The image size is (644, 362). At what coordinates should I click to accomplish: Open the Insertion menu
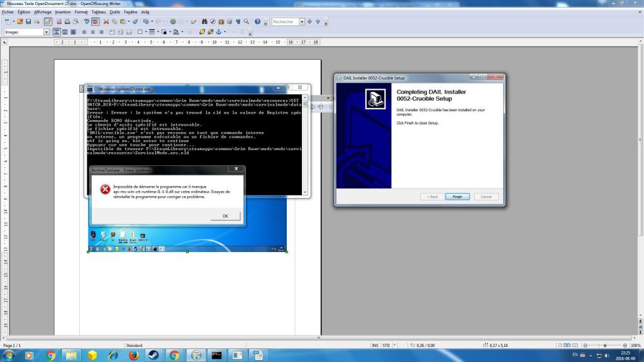point(63,12)
